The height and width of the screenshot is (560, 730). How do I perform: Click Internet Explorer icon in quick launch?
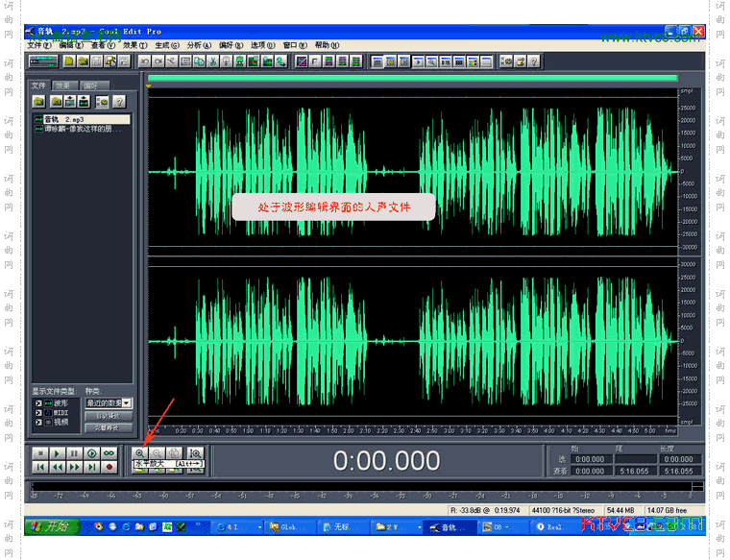[126, 527]
